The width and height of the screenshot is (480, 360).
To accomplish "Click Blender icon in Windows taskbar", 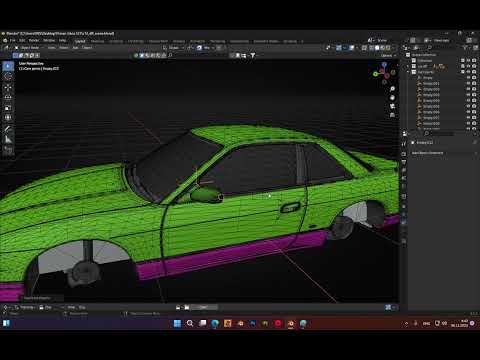I will tap(291, 323).
